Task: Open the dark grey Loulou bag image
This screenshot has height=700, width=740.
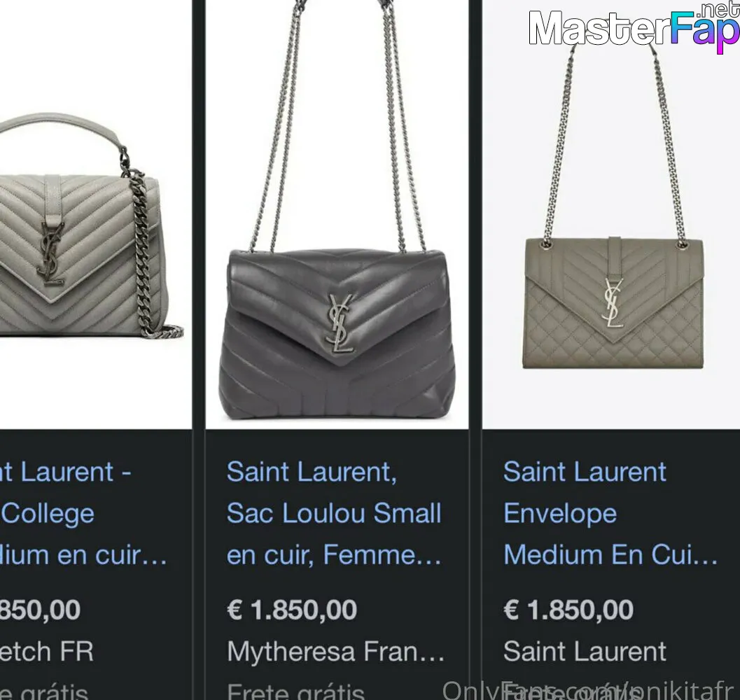Action: tap(337, 214)
